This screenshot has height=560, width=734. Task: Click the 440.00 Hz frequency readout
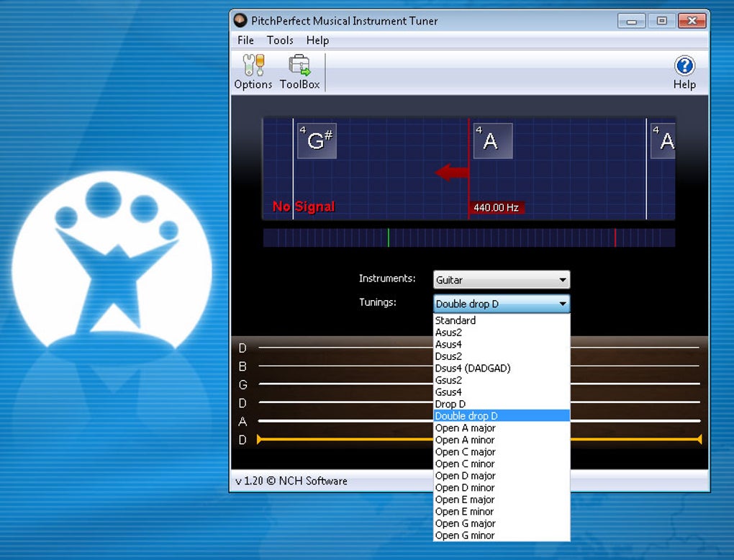tap(497, 207)
